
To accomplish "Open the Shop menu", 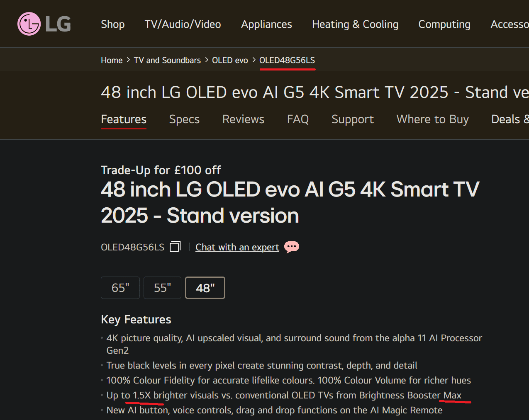I will 113,24.
